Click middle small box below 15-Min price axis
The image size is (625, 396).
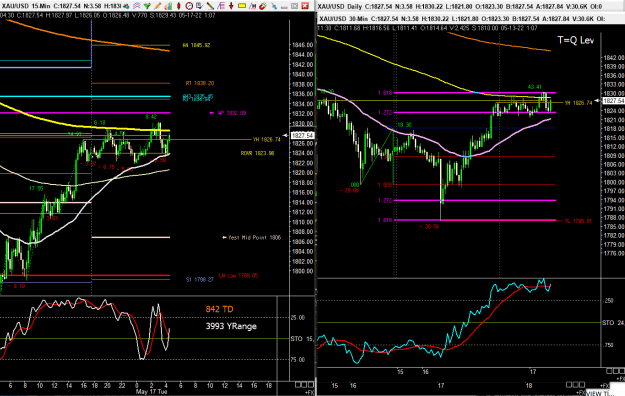point(304,384)
